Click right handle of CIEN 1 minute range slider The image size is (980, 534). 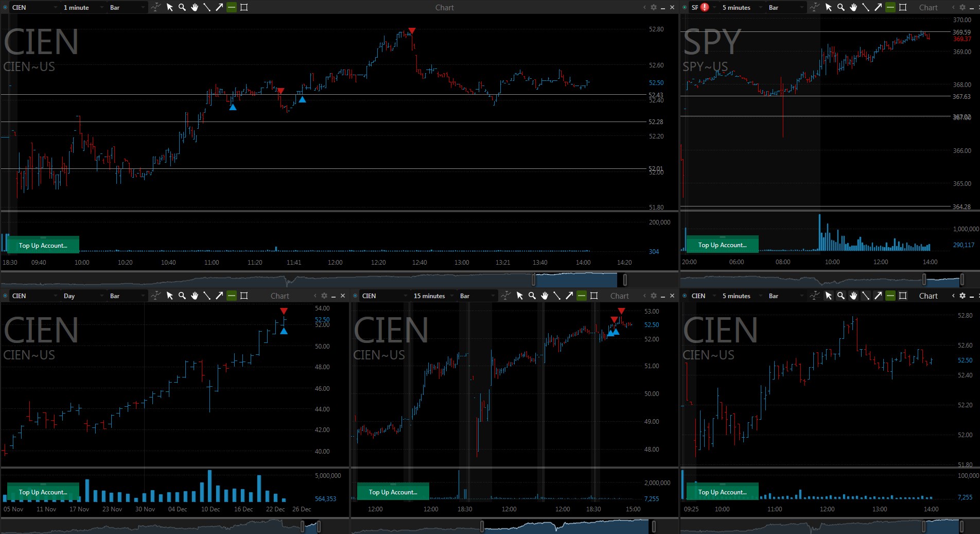pyautogui.click(x=625, y=280)
